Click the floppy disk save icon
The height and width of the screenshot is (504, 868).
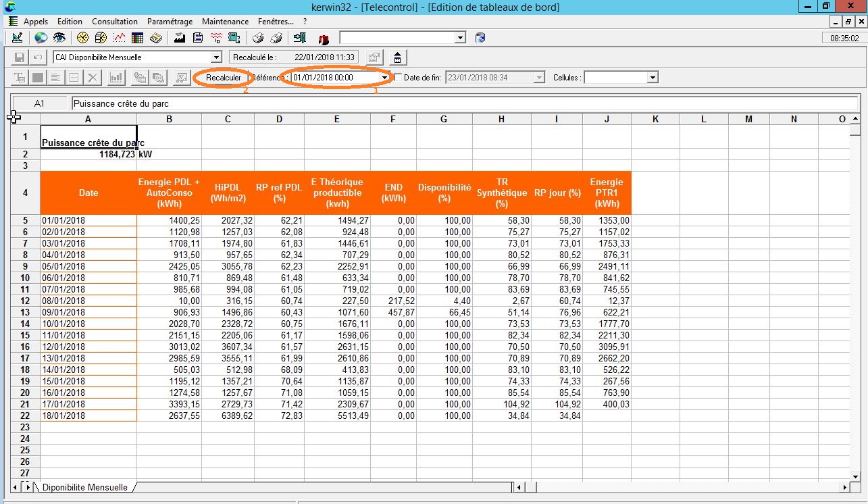(x=20, y=57)
